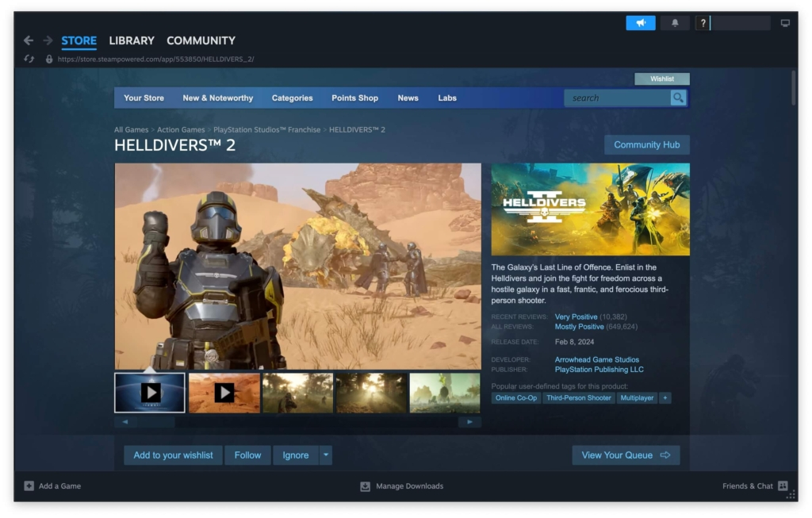Screen dimensions: 812x518
Task: Go forward using the forward arrow
Action: (48, 40)
